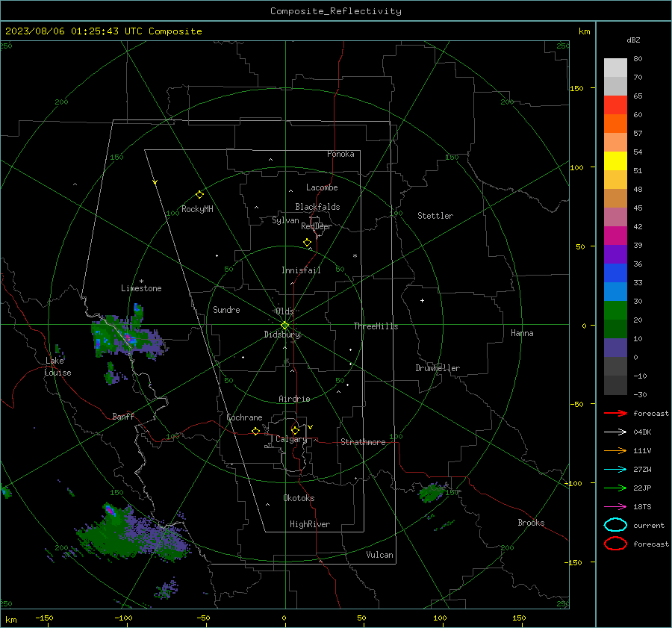Click the Strathmore town label

click(x=363, y=442)
